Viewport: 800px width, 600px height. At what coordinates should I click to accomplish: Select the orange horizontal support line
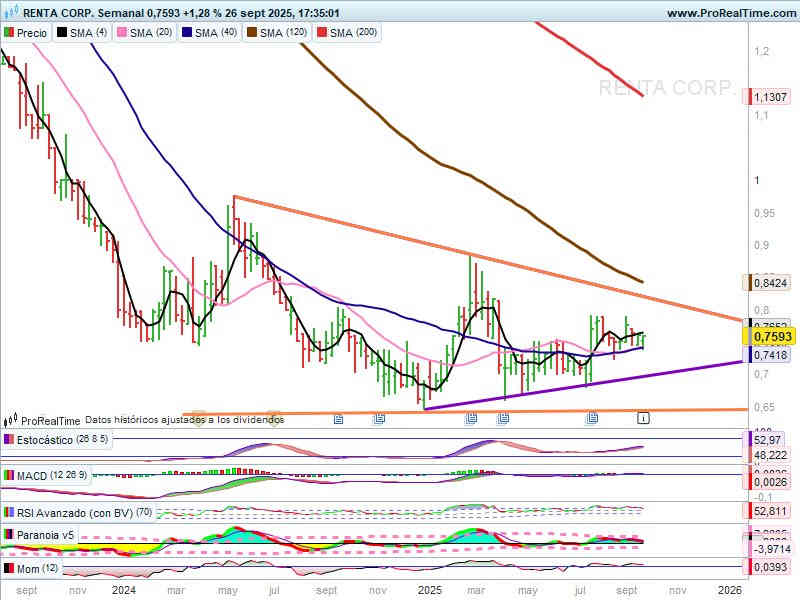click(x=465, y=412)
